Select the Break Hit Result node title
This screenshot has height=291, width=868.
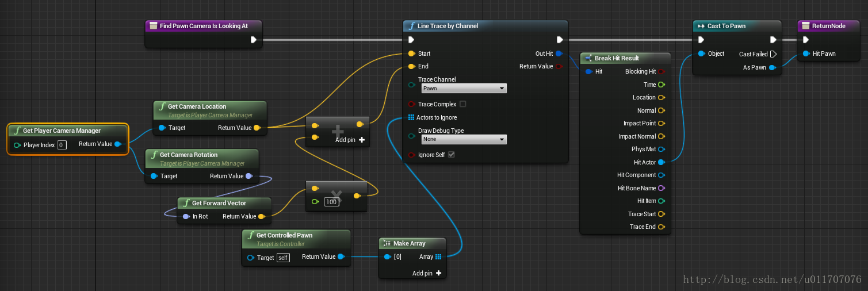[x=625, y=58]
